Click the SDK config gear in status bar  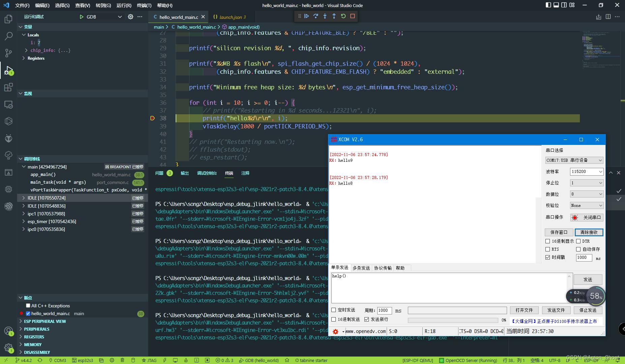(112, 360)
